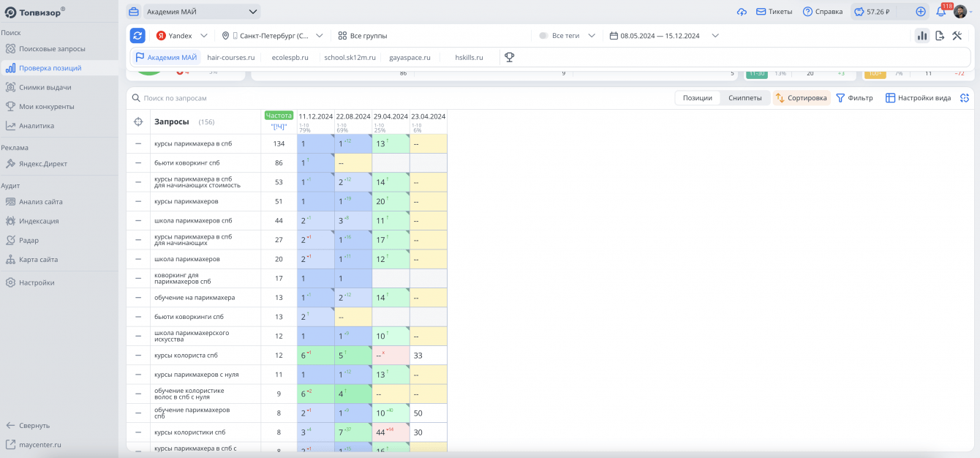Open the Санкт-Петербург region dropdown
This screenshot has height=458, width=980.
click(x=271, y=35)
